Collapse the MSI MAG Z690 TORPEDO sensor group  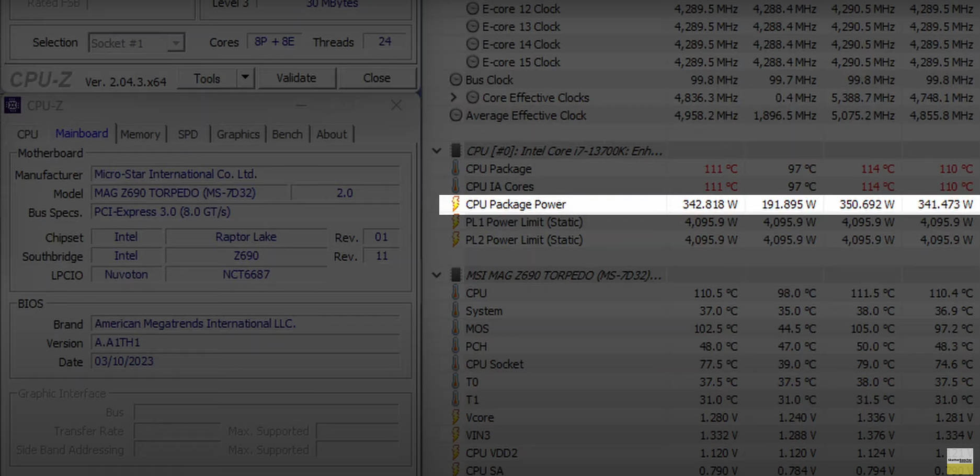(x=437, y=275)
